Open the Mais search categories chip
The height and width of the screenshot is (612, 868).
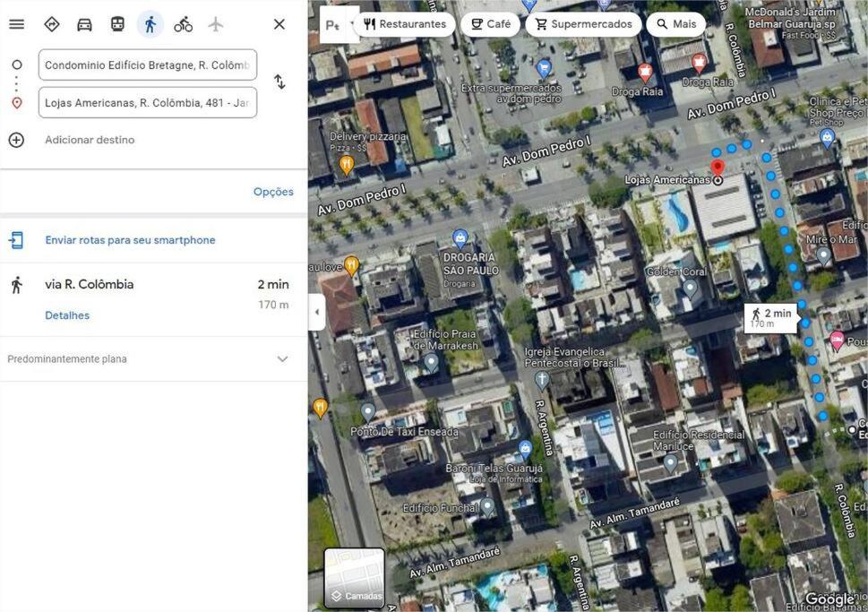point(676,24)
